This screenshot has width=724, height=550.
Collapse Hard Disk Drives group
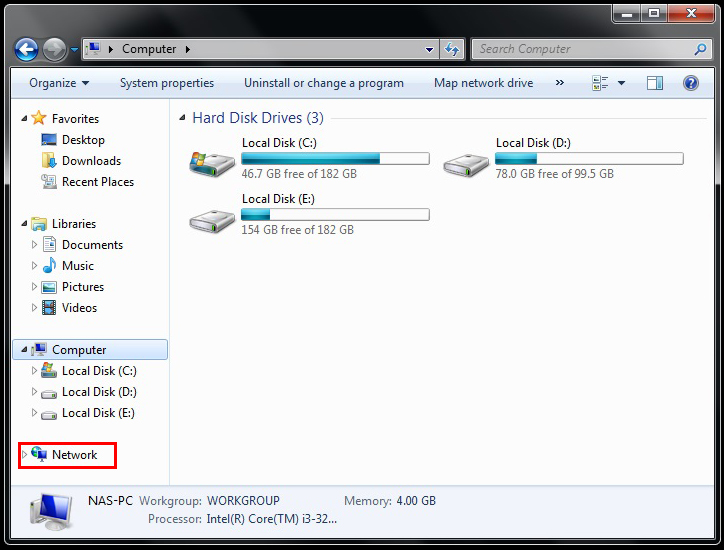pyautogui.click(x=182, y=118)
